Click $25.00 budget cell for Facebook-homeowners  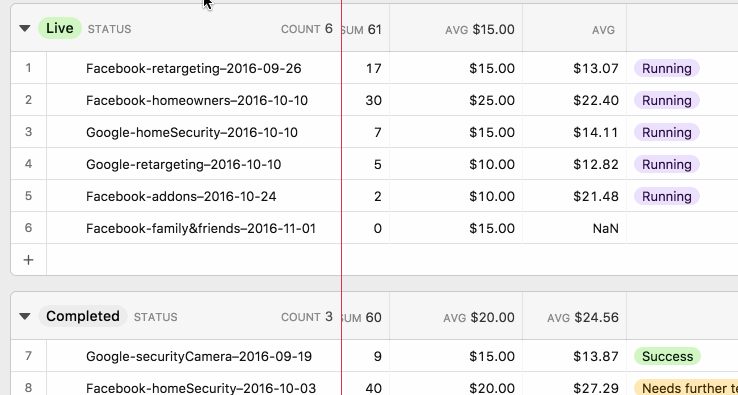[x=456, y=100]
